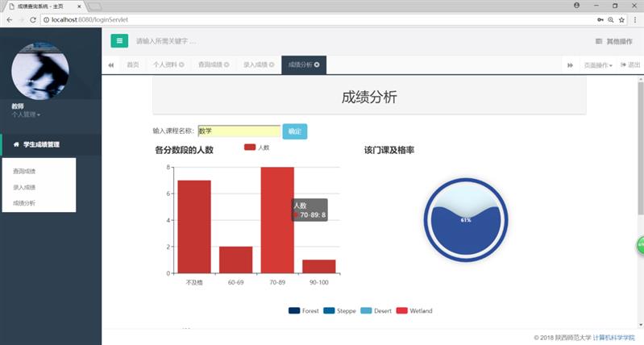Screen dimensions: 644x345
Task: Close the 个人资料 tab
Action: [x=181, y=64]
